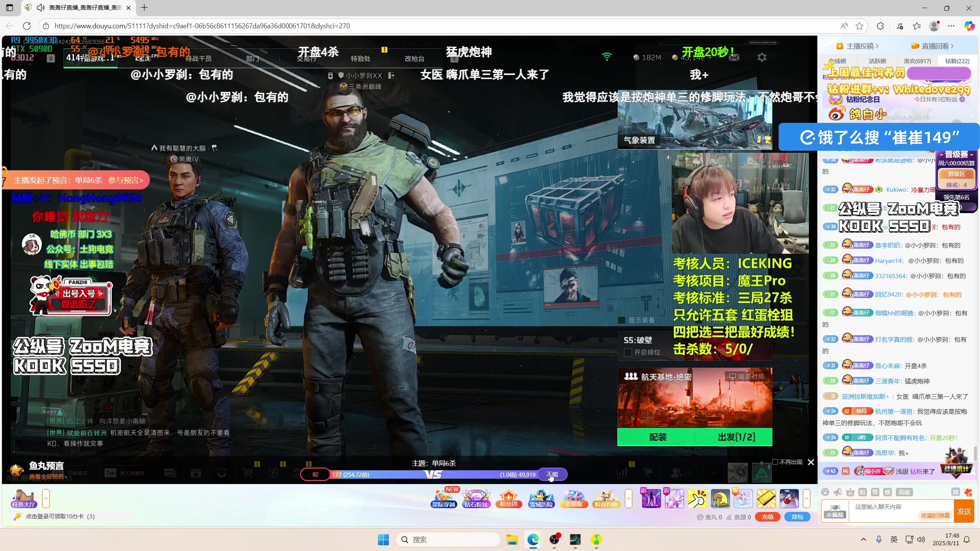Vote 能 in the prediction bar
980x551 pixels.
(315, 474)
